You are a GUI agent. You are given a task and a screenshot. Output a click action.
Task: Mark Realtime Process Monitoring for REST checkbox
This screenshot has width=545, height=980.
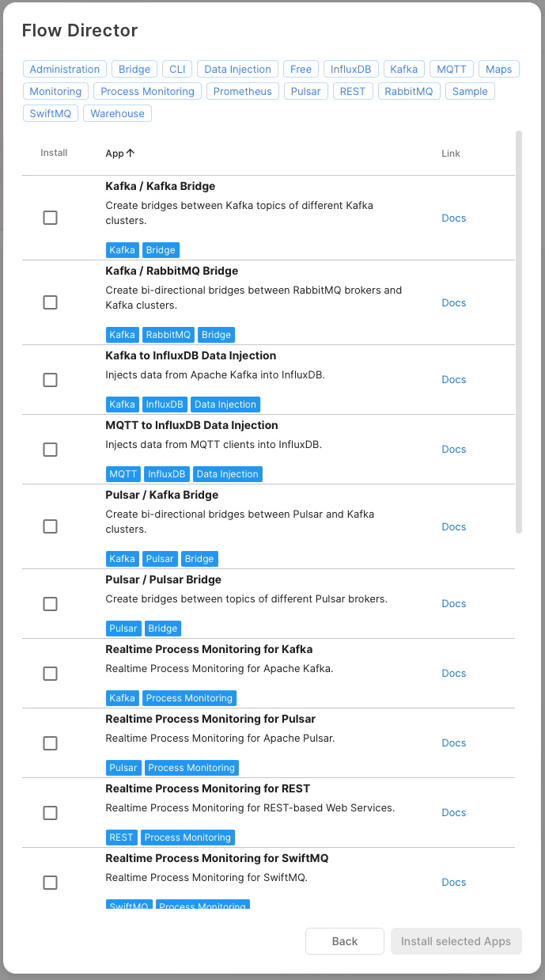coord(51,813)
